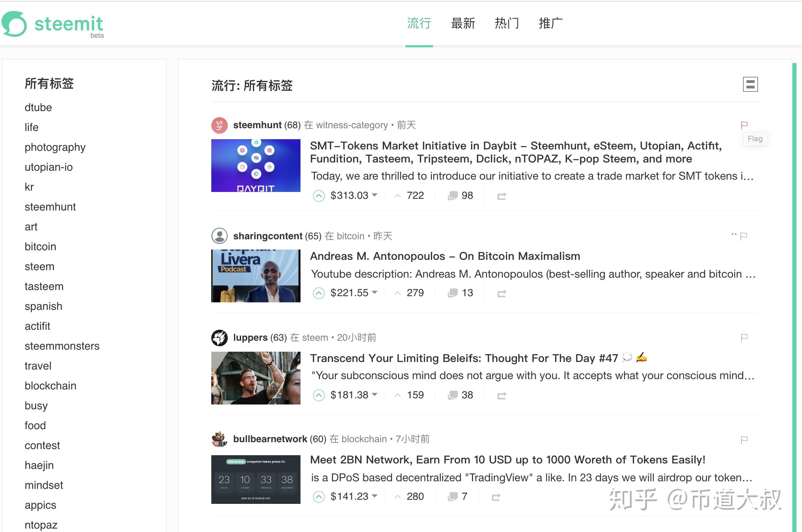Screen dimensions: 802x532
Task: Open comments on the SMT-Tokens post
Action: [460, 195]
